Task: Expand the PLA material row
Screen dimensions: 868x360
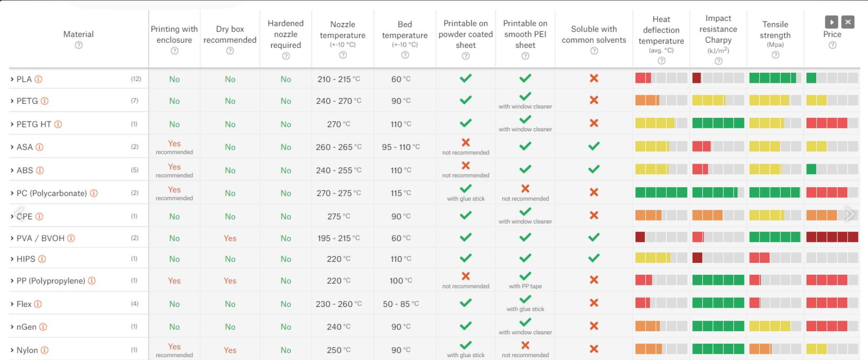Action: pos(12,79)
